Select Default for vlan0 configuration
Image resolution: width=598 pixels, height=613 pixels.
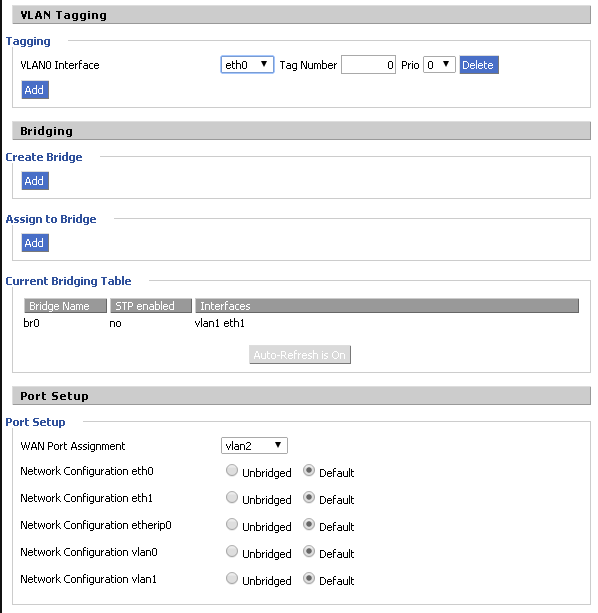[309, 551]
